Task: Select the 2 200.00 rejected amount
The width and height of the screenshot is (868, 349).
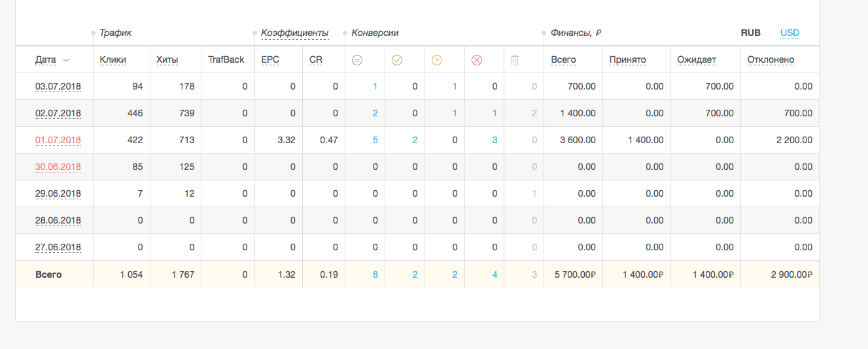Action: [795, 140]
